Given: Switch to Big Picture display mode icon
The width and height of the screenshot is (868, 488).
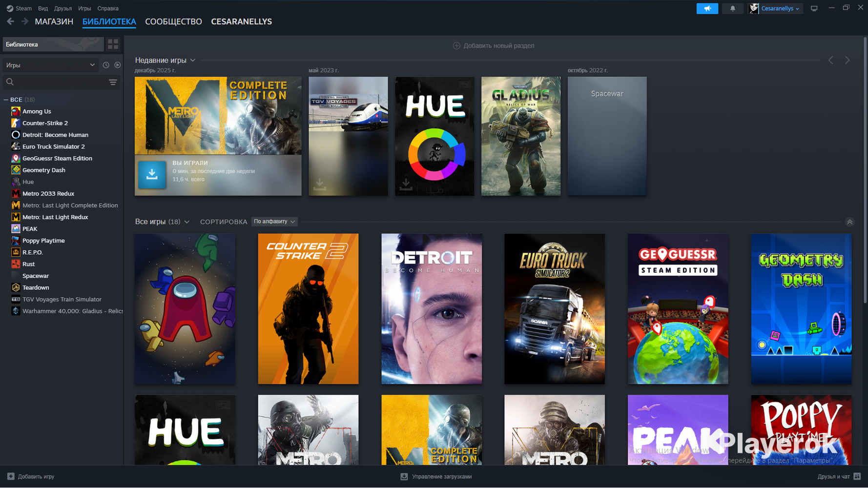Looking at the screenshot, I should (x=814, y=8).
